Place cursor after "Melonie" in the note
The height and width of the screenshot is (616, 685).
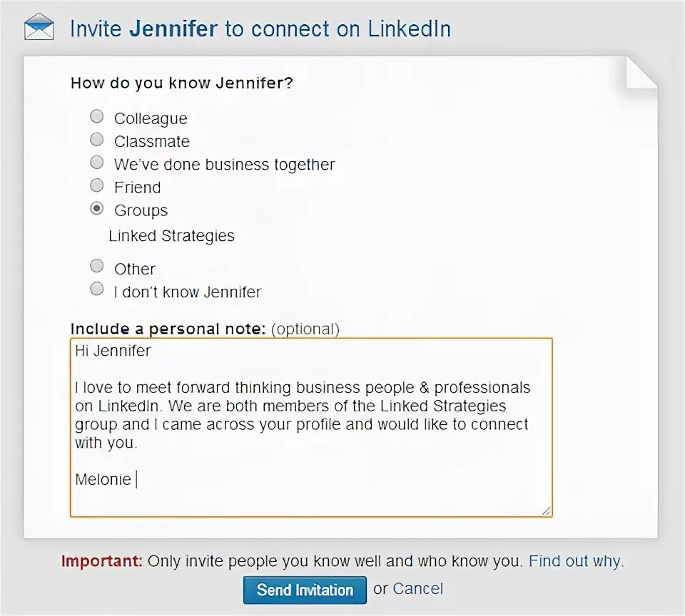133,480
